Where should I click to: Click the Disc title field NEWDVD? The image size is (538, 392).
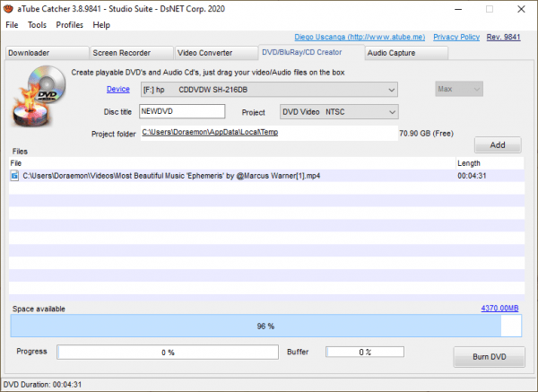click(x=182, y=111)
